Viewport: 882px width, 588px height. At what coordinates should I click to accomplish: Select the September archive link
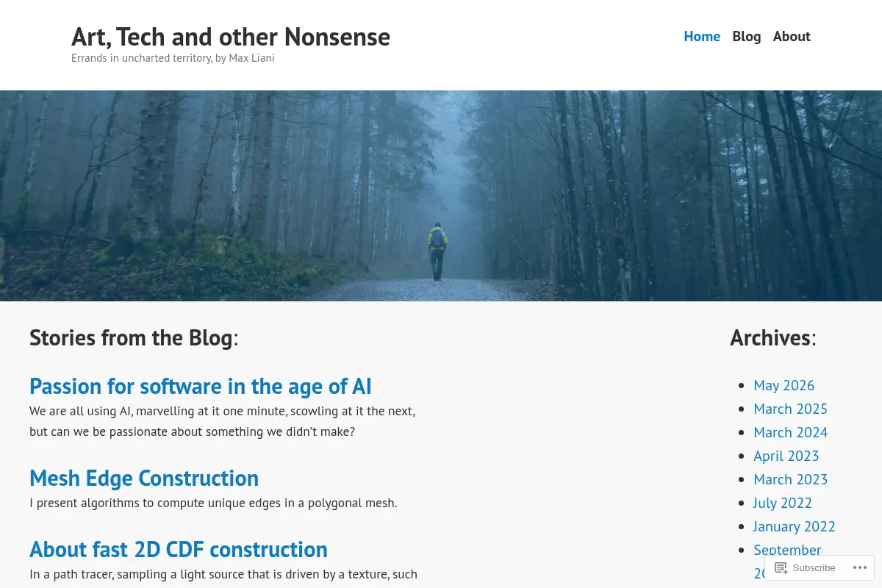pyautogui.click(x=787, y=550)
